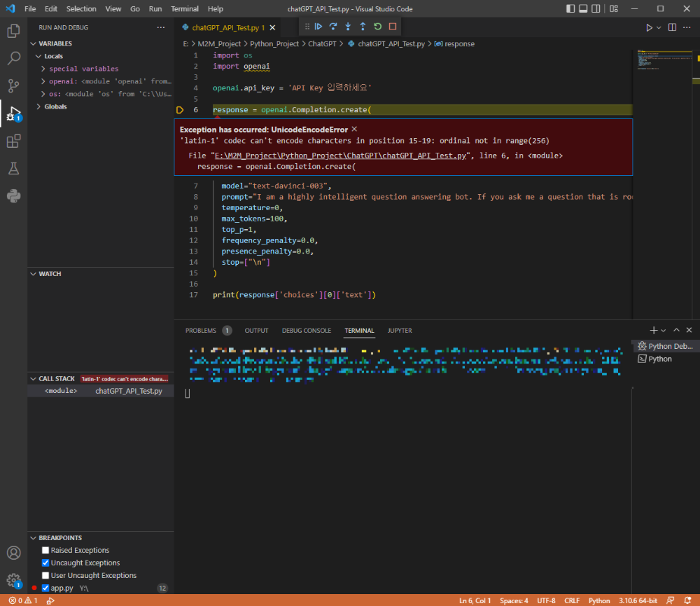The image size is (700, 606).
Task: Disable the Uncaught Exceptions checkbox
Action: [45, 563]
